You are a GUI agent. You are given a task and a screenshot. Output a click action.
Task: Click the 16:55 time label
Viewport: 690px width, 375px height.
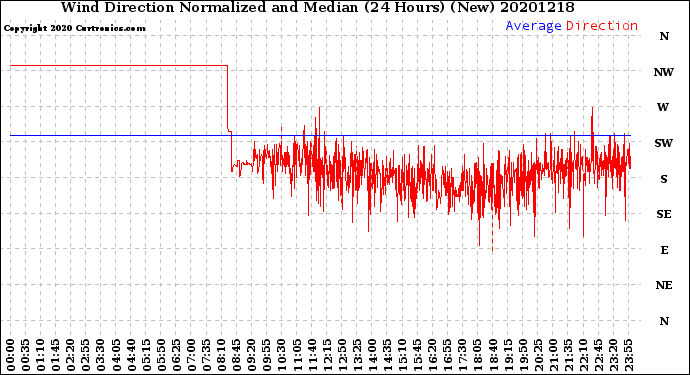tap(447, 356)
